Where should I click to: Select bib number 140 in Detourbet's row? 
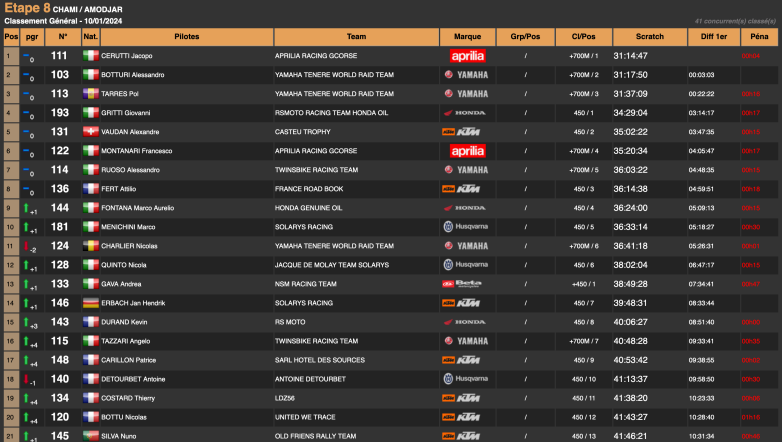tap(60, 379)
